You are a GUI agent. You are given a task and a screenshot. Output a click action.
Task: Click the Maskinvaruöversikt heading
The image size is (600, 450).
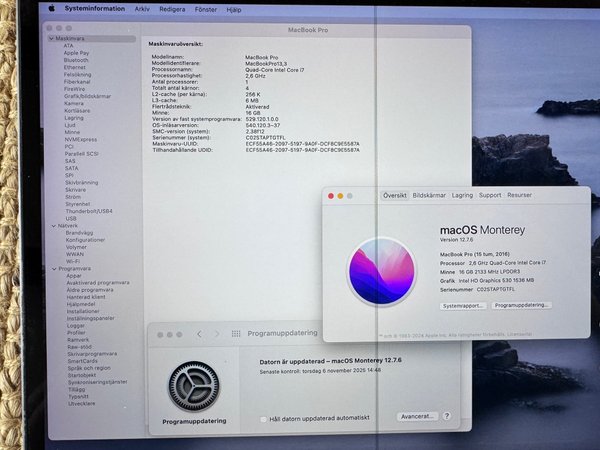pyautogui.click(x=176, y=44)
